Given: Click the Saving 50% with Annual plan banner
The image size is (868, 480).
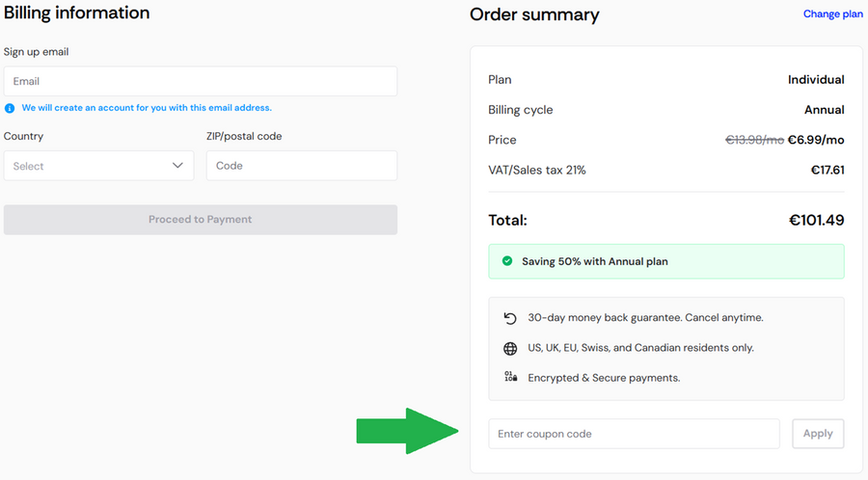Looking at the screenshot, I should (665, 261).
